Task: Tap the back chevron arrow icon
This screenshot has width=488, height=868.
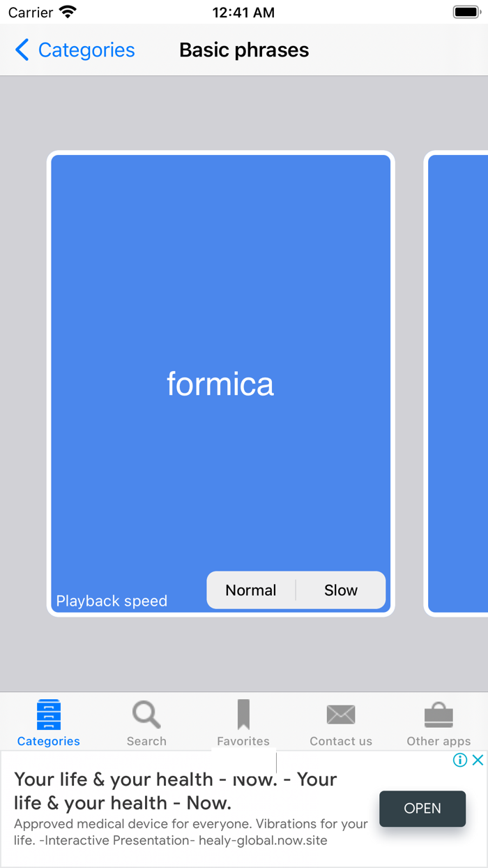Action: click(21, 50)
